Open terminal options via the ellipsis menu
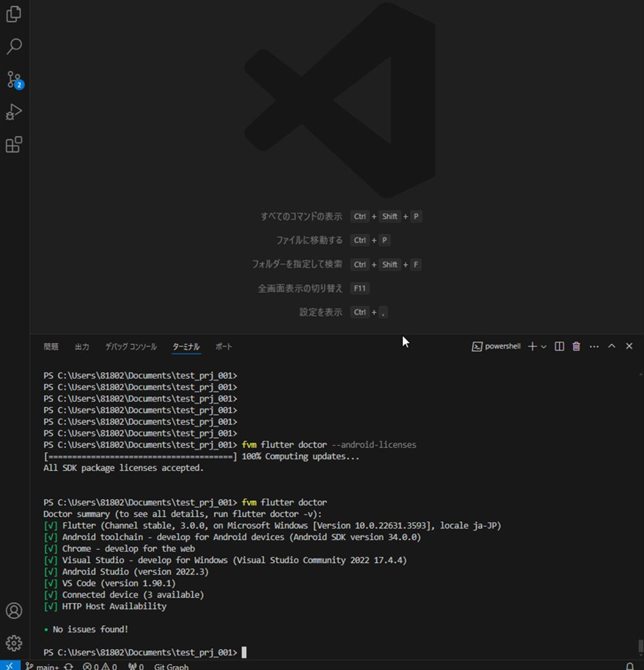Screen dimensions: 644x670 594,347
